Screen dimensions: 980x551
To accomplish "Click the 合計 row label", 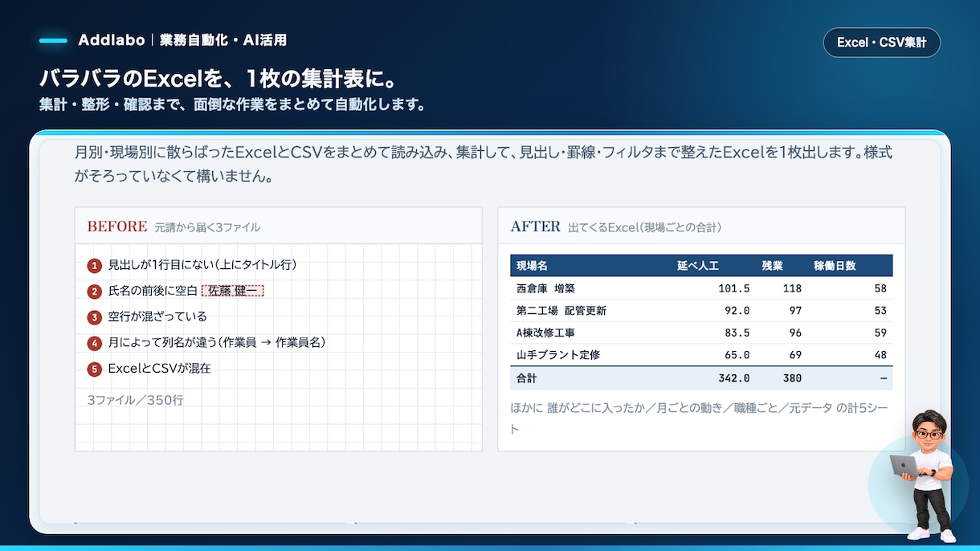I will (x=526, y=378).
